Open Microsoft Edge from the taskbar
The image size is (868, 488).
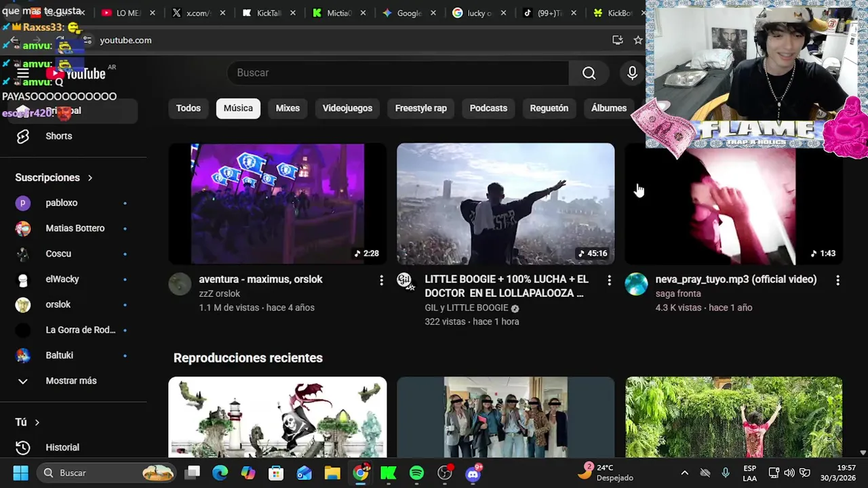220,473
